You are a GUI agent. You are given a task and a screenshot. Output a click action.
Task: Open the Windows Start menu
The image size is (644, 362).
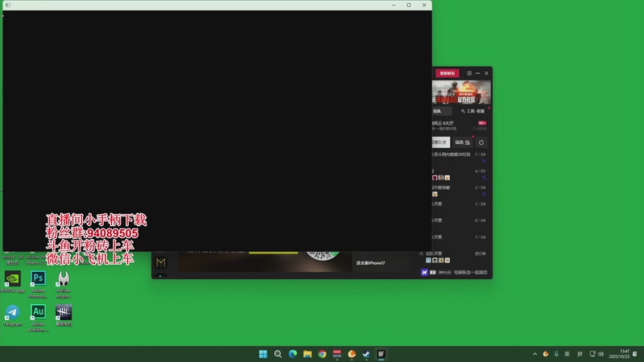263,354
